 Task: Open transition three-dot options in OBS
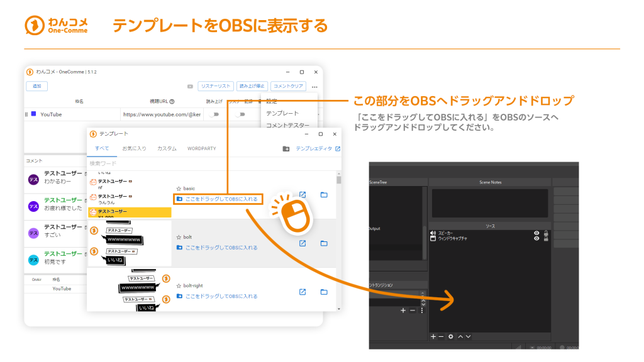(x=422, y=310)
